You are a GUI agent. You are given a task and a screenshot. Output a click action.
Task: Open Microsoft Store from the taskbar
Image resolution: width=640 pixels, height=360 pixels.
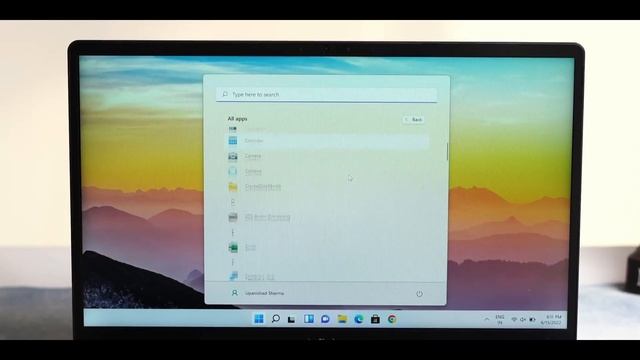click(376, 319)
